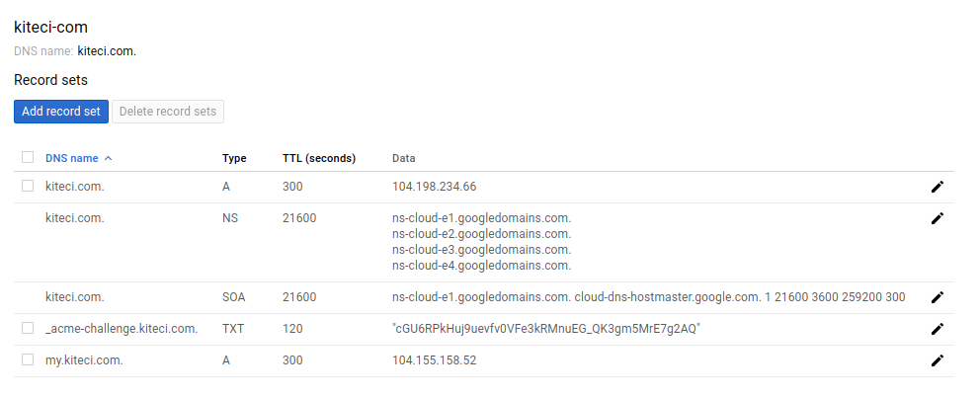Select the _acme-challenge.kiteci.com record checkbox
Screen dimensions: 980x397
pos(28,328)
